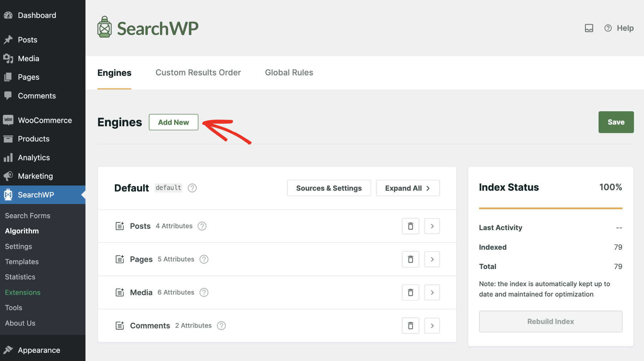Click the Indexed count 79
This screenshot has height=361, width=644.
(x=618, y=247)
